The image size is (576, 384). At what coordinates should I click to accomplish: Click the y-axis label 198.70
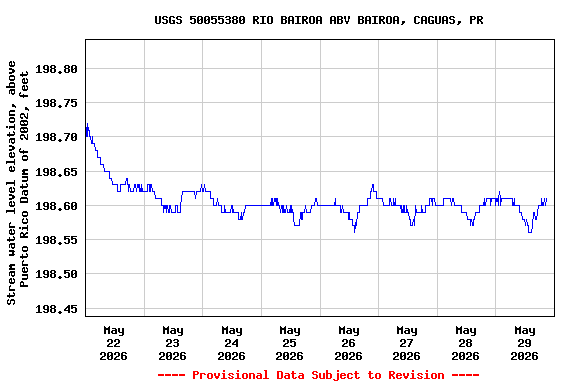pyautogui.click(x=56, y=137)
